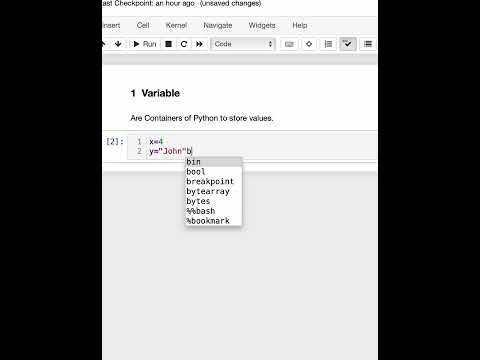The width and height of the screenshot is (480, 360).
Task: Click the [2]: cell prompt
Action: coord(115,141)
